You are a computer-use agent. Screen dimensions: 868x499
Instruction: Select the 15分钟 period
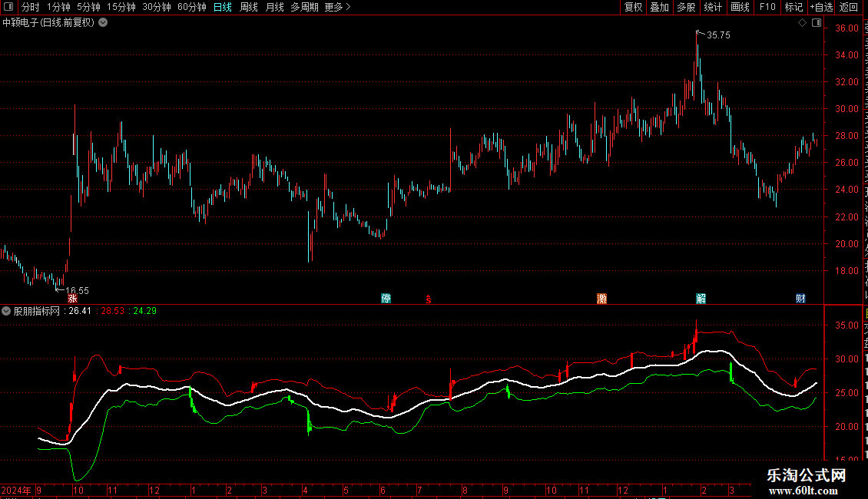(x=121, y=7)
